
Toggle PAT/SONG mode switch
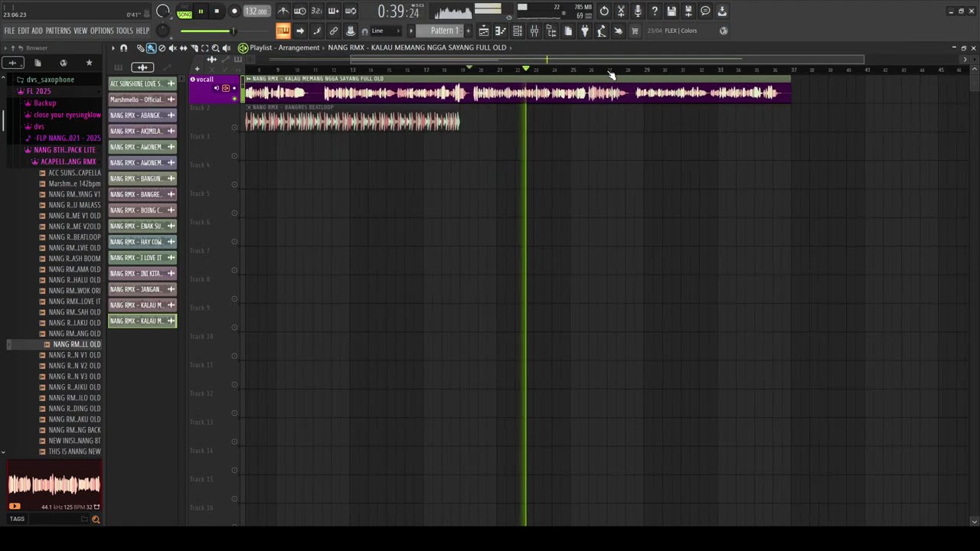click(185, 11)
